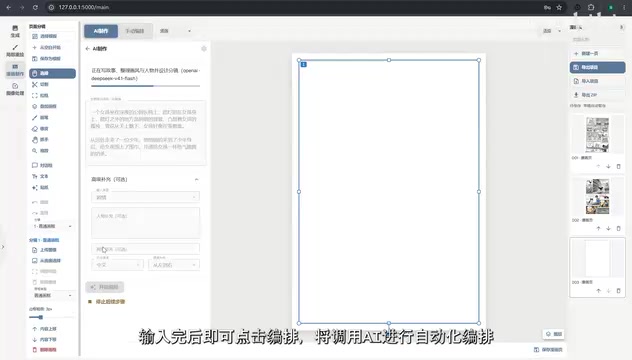The height and width of the screenshot is (360, 632).
Task: Delete page 001 with trash icon
Action: click(619, 166)
